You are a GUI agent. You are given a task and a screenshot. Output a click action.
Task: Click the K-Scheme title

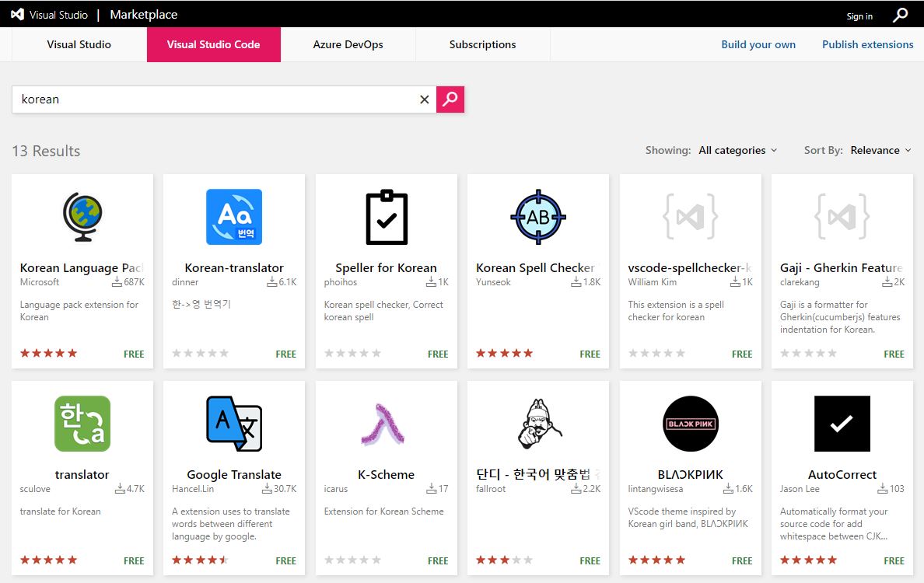click(x=386, y=475)
